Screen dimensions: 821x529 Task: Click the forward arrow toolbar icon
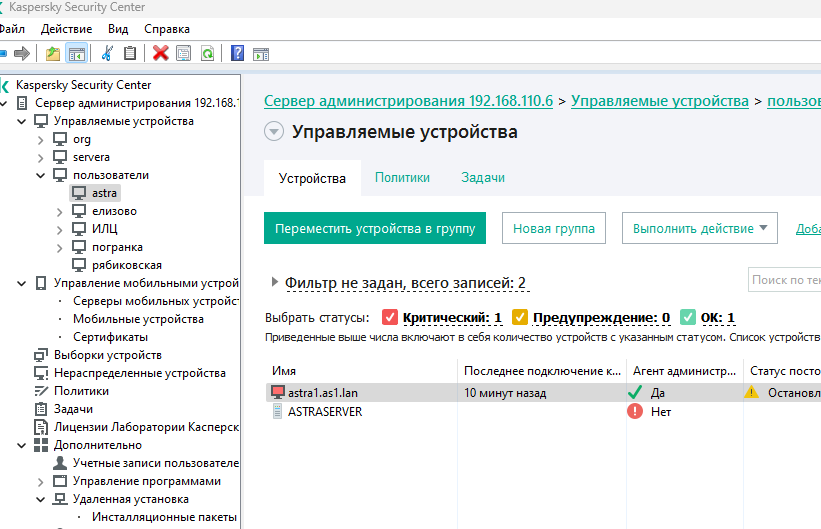click(x=22, y=53)
